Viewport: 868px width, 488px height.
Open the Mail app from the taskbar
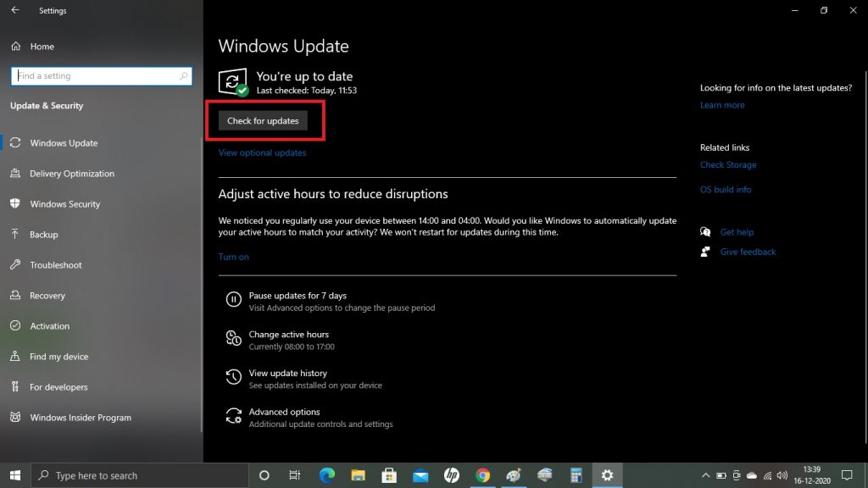(x=420, y=475)
